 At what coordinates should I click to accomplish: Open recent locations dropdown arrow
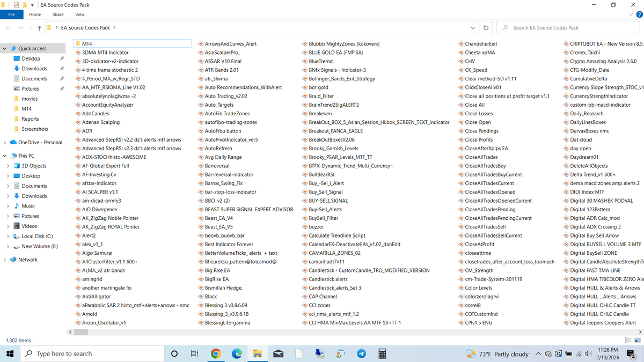click(30, 27)
